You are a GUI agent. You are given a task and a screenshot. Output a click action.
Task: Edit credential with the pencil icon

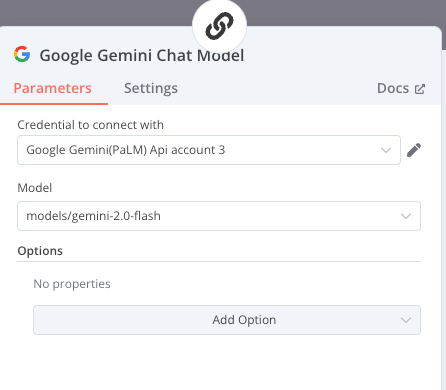414,150
